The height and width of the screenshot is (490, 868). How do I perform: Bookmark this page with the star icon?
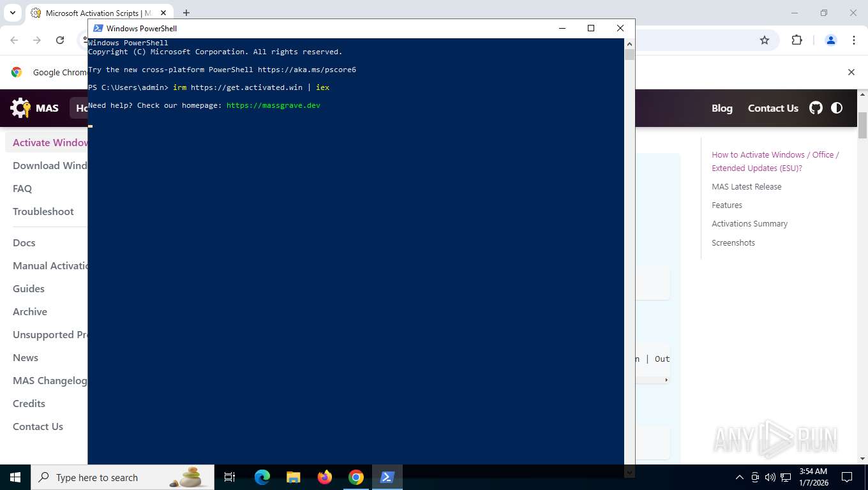click(x=765, y=40)
